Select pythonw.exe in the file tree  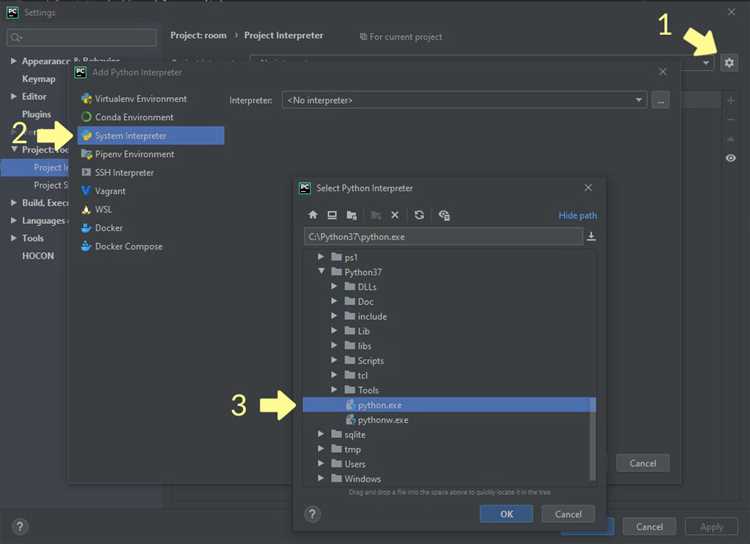point(449,420)
